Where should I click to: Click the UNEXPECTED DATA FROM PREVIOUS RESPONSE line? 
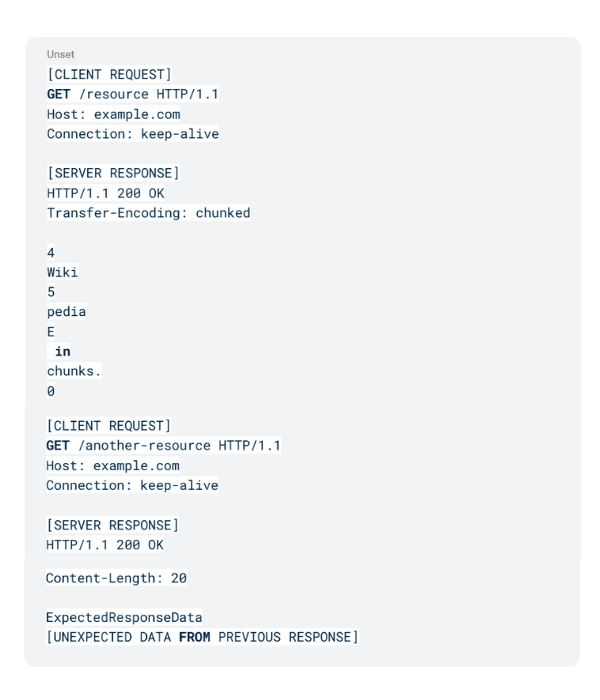[202, 637]
